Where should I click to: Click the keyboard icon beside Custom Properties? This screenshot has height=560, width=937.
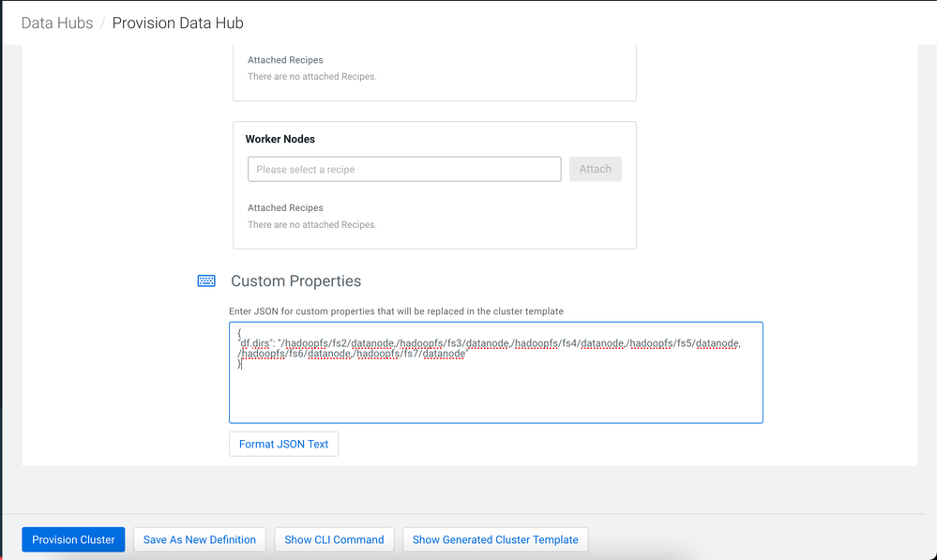tap(206, 280)
